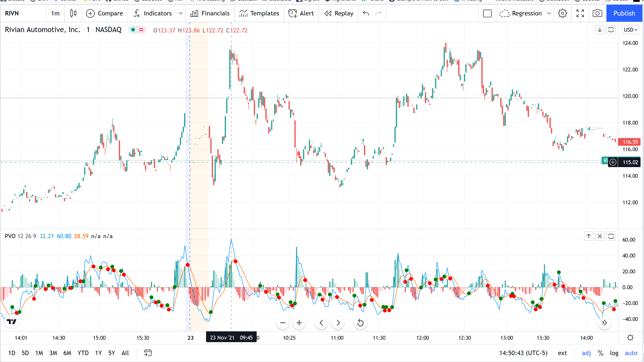644x362 pixels.
Task: Add alert at 115.02 plus icon
Action: click(613, 162)
